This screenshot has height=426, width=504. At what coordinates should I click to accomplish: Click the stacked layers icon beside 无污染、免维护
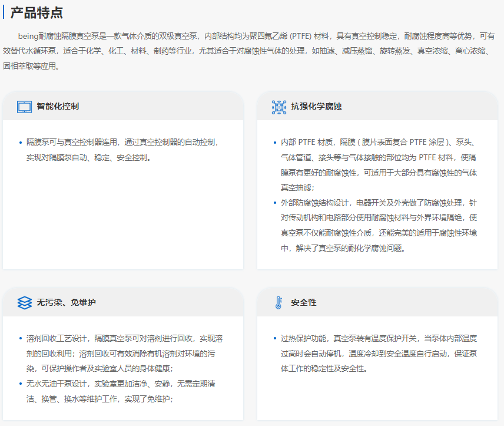pyautogui.click(x=24, y=302)
